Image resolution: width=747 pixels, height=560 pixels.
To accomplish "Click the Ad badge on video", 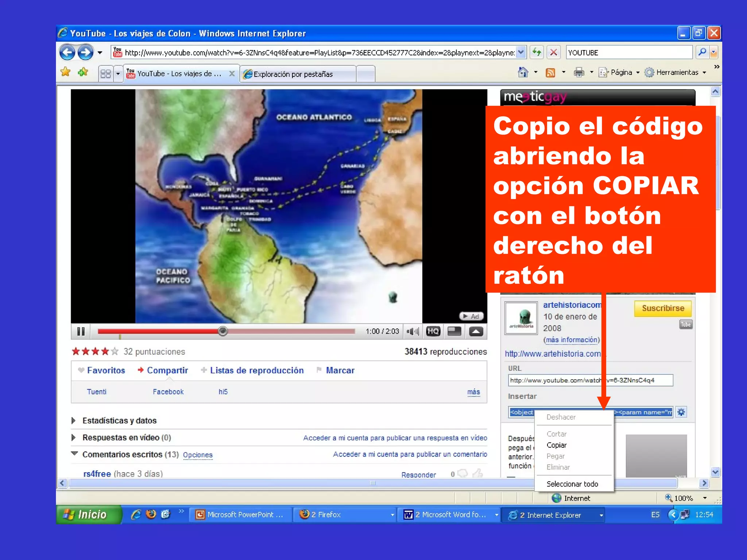I will [x=471, y=316].
